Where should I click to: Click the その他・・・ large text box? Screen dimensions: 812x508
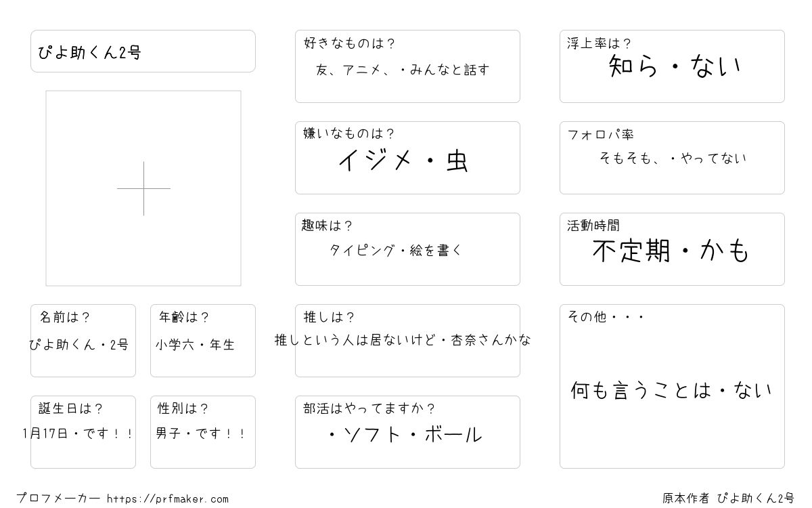point(672,386)
